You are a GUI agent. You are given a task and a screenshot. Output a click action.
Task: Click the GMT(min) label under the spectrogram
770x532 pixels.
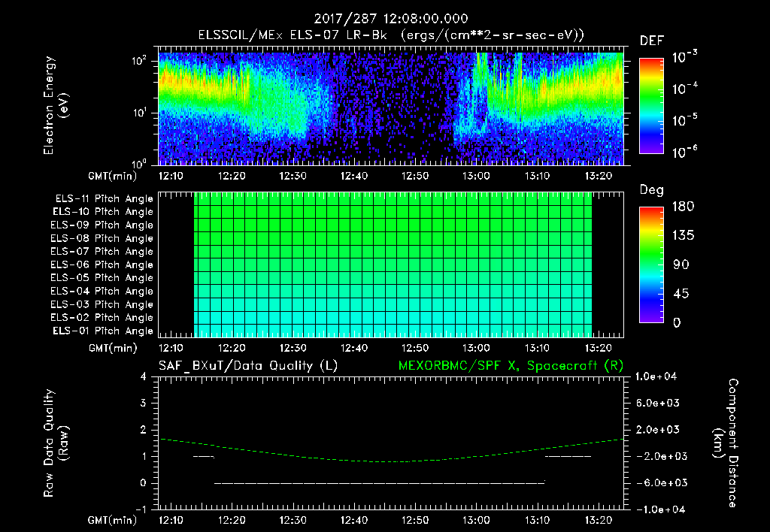113,176
